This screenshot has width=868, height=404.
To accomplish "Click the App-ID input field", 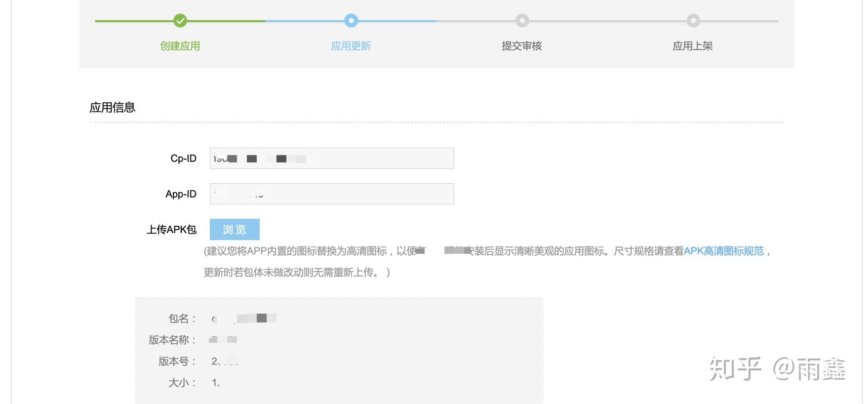I will click(332, 194).
